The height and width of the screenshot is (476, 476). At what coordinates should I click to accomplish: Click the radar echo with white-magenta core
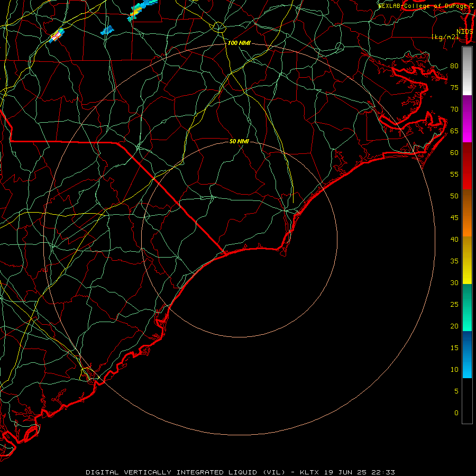pyautogui.click(x=56, y=35)
